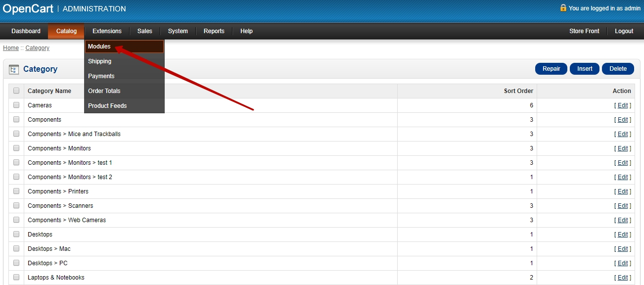Sort by the Sort Order column header
644x285 pixels.
point(518,91)
